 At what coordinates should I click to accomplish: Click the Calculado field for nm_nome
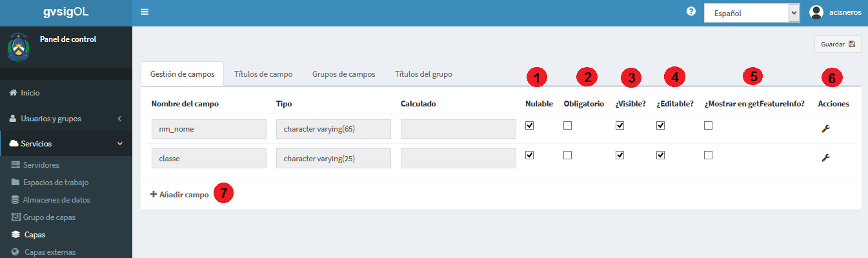click(458, 129)
